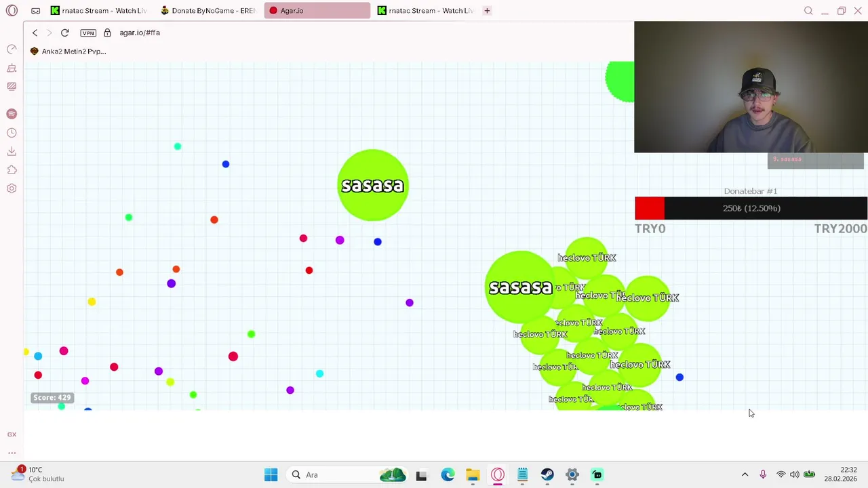Select the Agar.io tab

click(317, 11)
